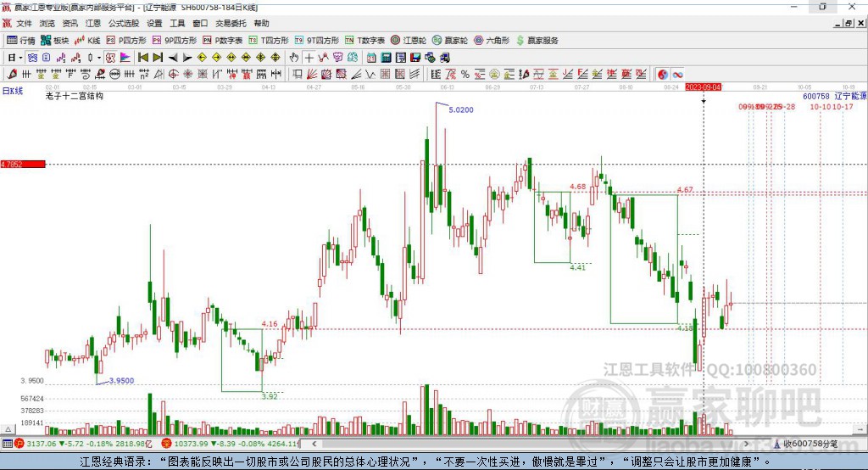Click the 沪 index 3137.06 status entry
The height and width of the screenshot is (470, 868).
click(x=82, y=444)
